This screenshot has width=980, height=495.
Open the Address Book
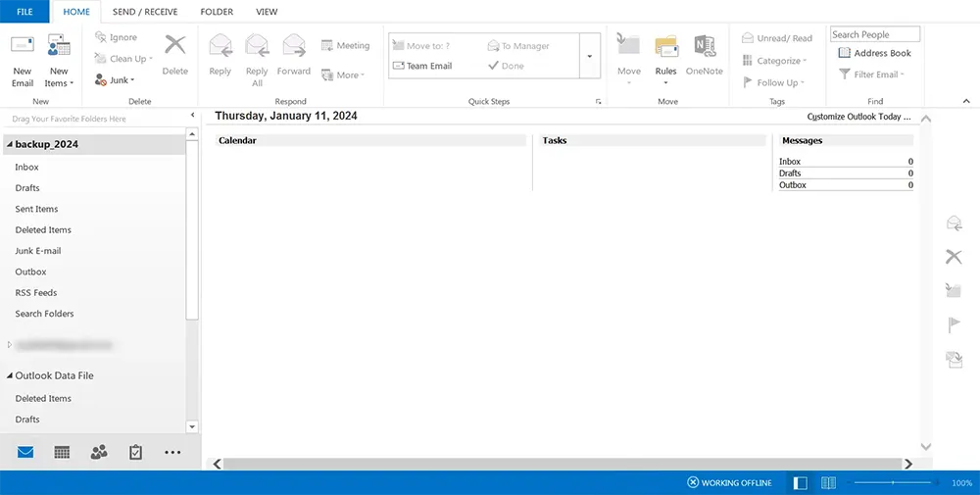tap(874, 53)
